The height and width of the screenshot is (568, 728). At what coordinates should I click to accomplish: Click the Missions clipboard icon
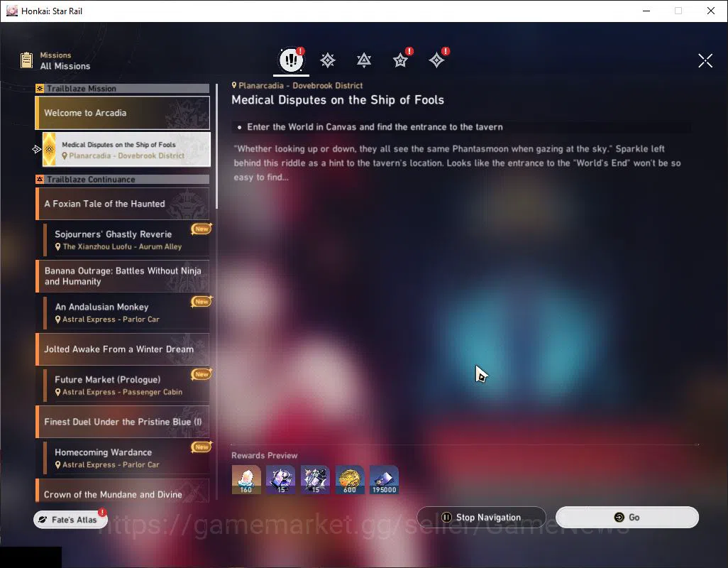coord(26,60)
